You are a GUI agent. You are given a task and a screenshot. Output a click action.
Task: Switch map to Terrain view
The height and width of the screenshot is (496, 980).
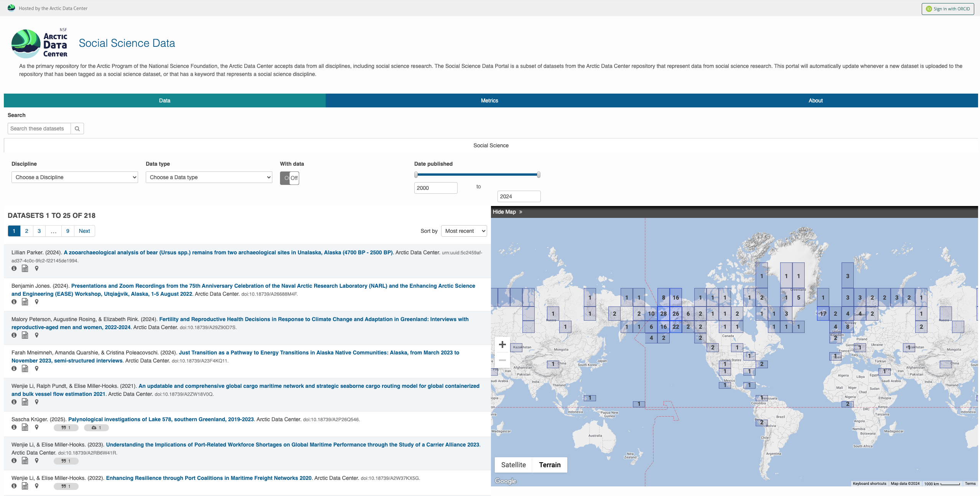pos(549,465)
